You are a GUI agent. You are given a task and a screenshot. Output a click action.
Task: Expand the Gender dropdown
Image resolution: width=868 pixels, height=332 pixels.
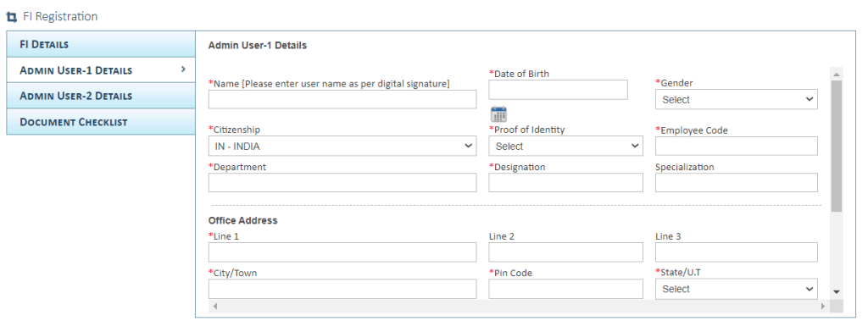pyautogui.click(x=737, y=100)
